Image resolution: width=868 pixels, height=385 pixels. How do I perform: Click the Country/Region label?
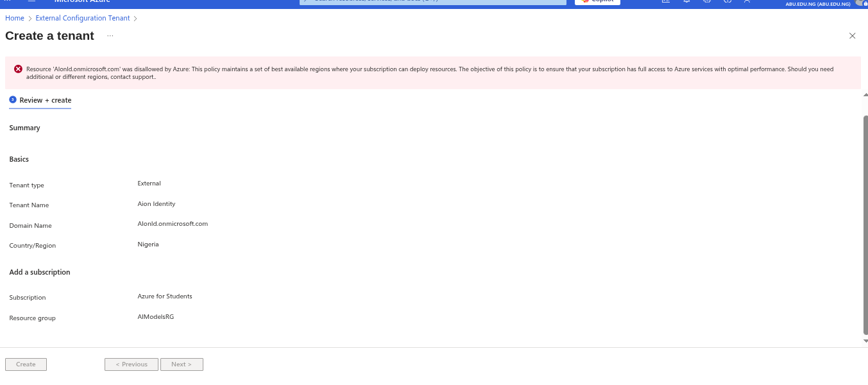coord(33,246)
